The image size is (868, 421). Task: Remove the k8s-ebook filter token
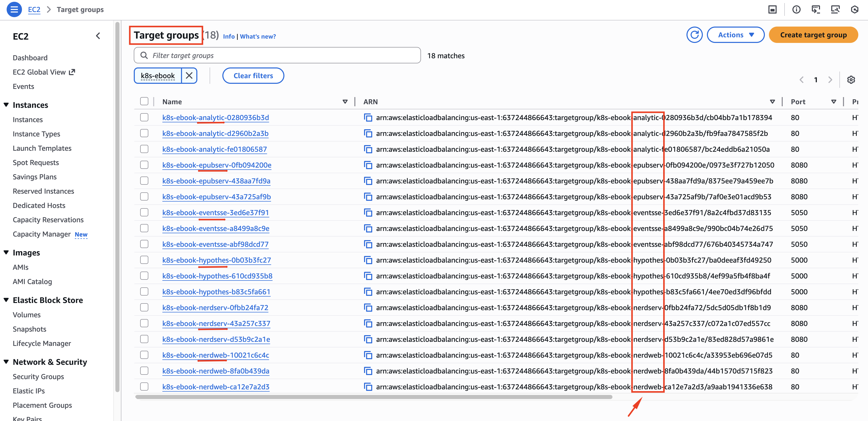click(189, 76)
